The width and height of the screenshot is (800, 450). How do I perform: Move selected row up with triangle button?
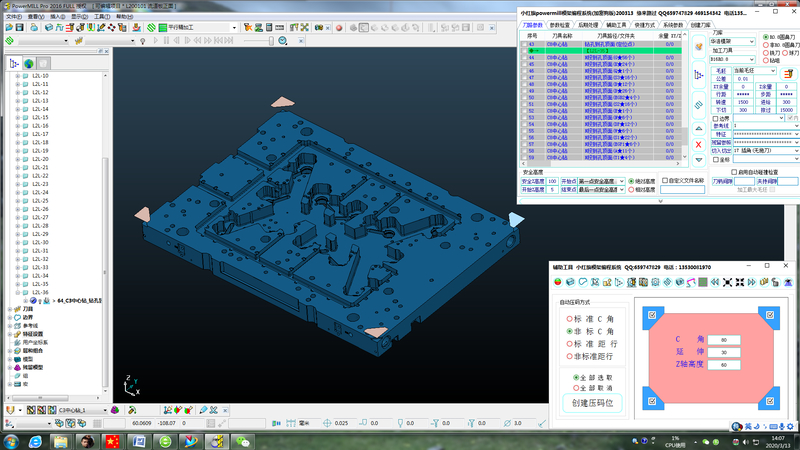point(699,129)
